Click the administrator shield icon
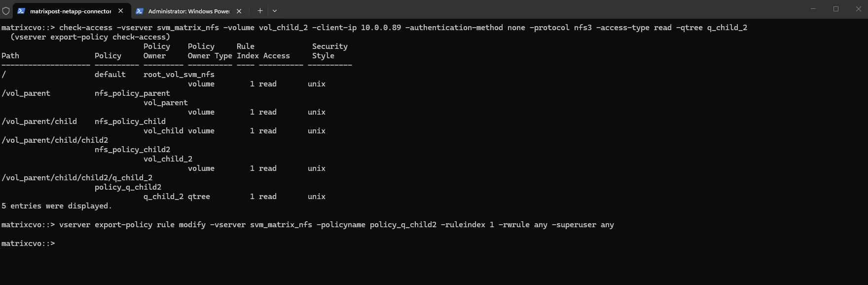Image resolution: width=868 pixels, height=285 pixels. [x=6, y=11]
